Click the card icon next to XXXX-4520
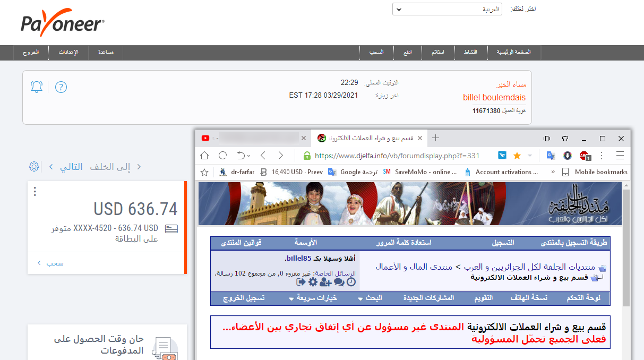644x360 pixels. (x=171, y=229)
